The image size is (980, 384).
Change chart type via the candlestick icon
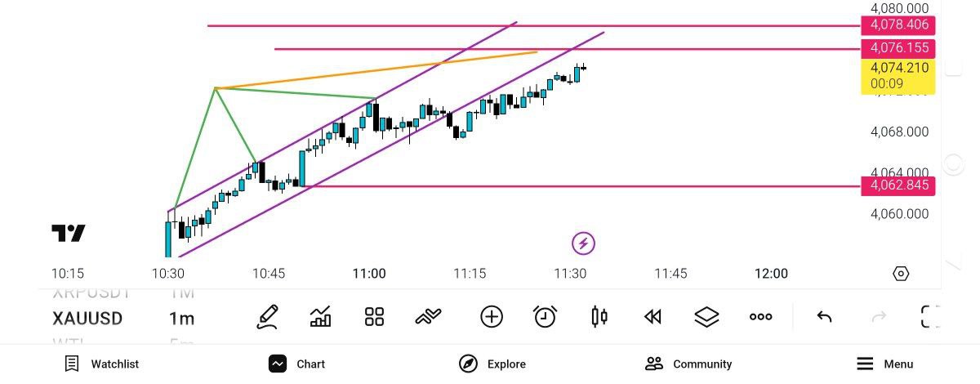pos(599,316)
